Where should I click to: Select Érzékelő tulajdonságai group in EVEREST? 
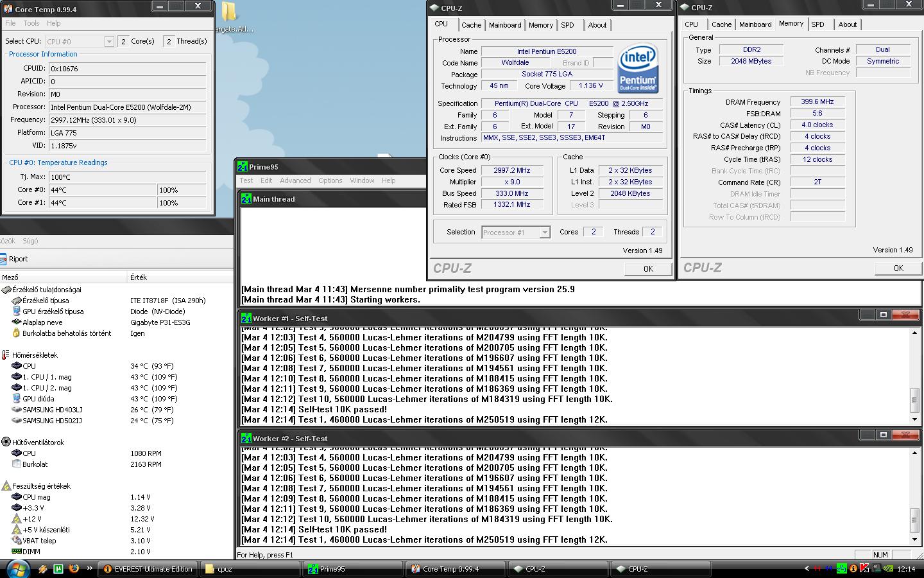(46, 290)
